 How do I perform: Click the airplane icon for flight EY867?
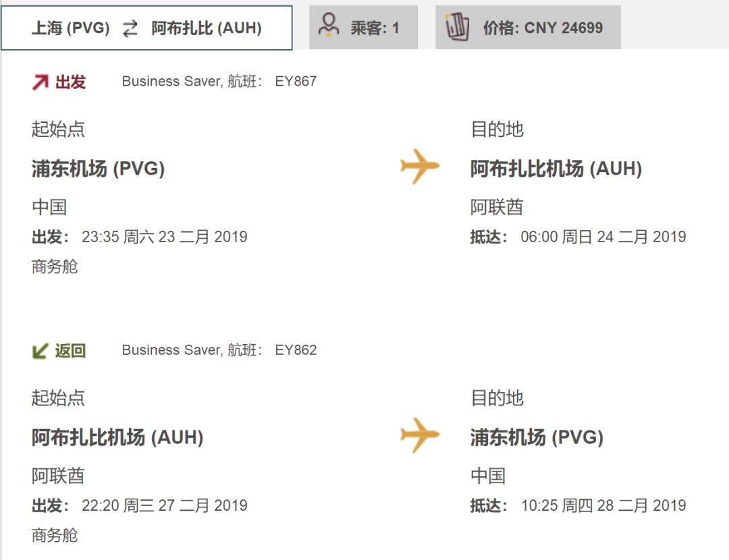420,166
